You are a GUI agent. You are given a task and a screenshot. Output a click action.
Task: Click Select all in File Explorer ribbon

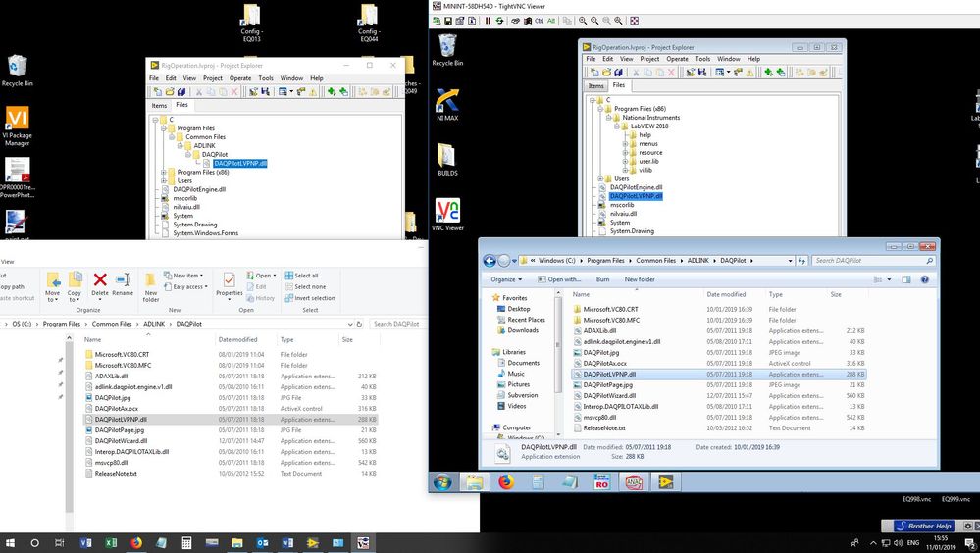click(x=302, y=275)
